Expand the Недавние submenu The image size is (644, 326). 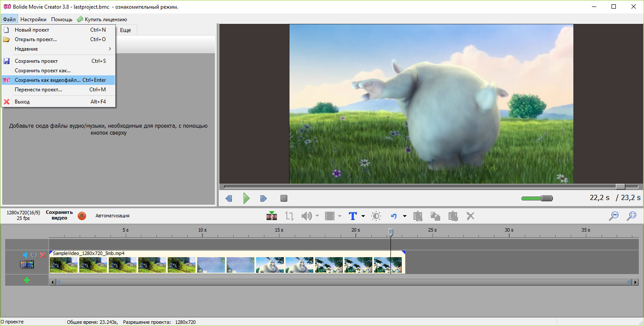tap(58, 49)
